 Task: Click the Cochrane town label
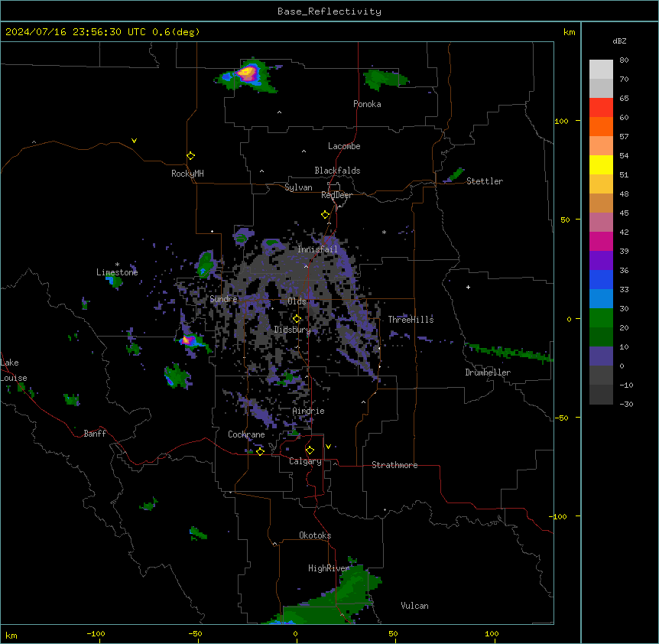pyautogui.click(x=246, y=434)
